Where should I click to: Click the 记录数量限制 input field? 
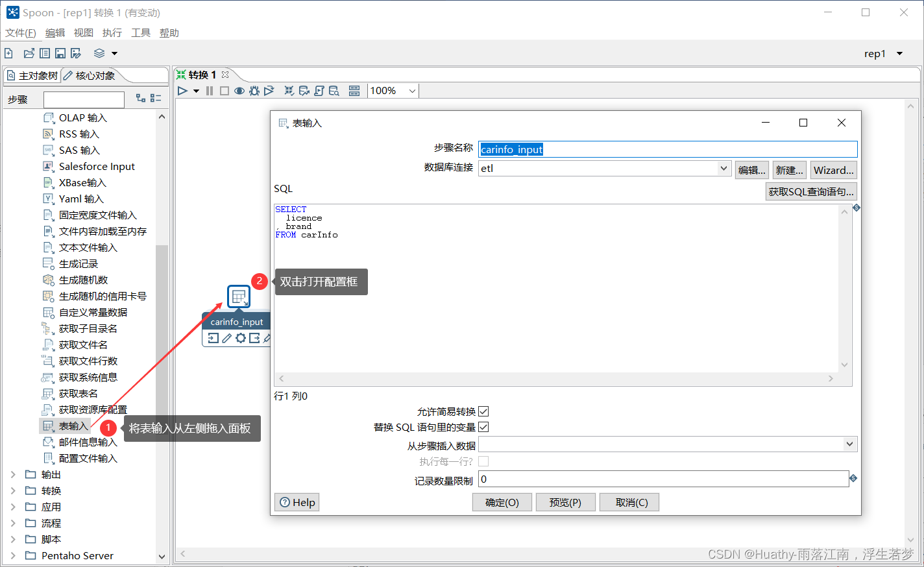click(663, 479)
